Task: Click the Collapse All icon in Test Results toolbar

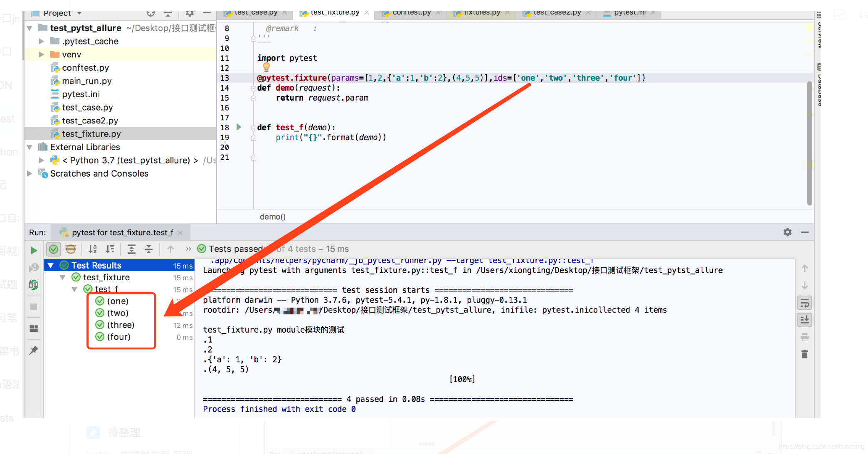Action: (x=149, y=249)
